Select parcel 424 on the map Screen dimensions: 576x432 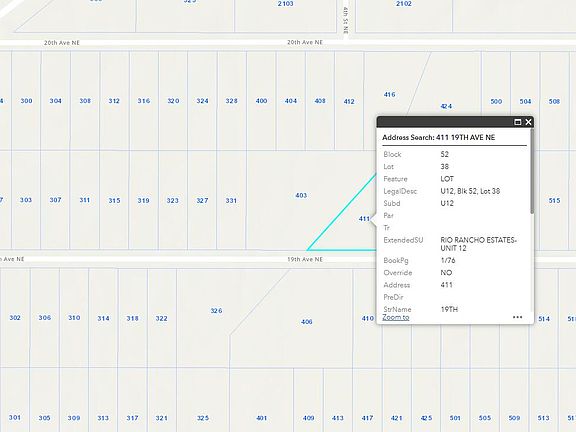(x=446, y=106)
